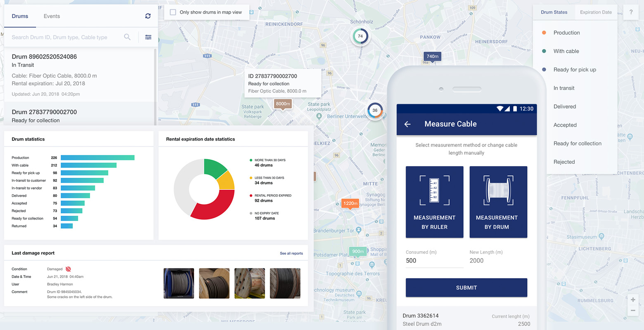Click the refresh icon beside the Events tab

148,16
